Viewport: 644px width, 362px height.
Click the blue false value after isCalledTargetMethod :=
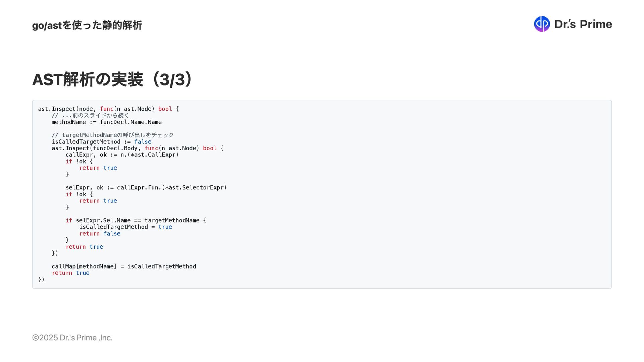coord(143,142)
